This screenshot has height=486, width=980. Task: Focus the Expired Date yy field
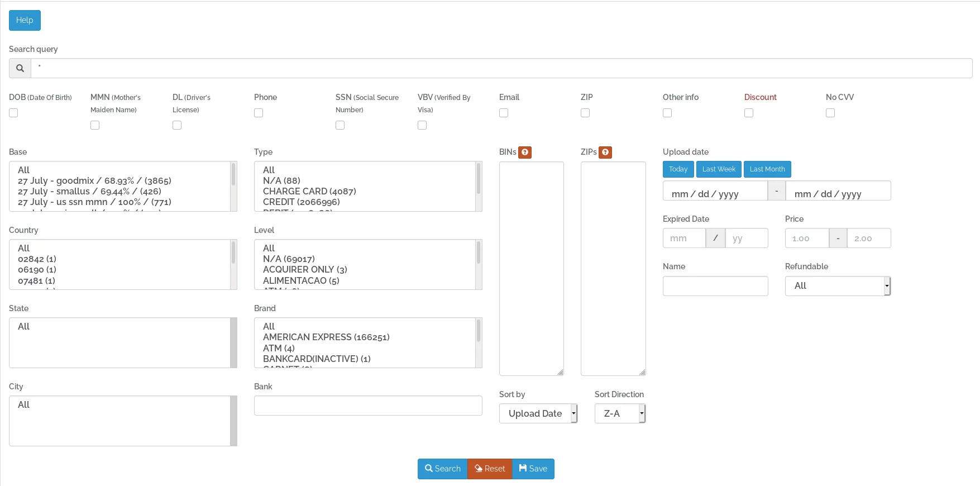click(x=747, y=238)
